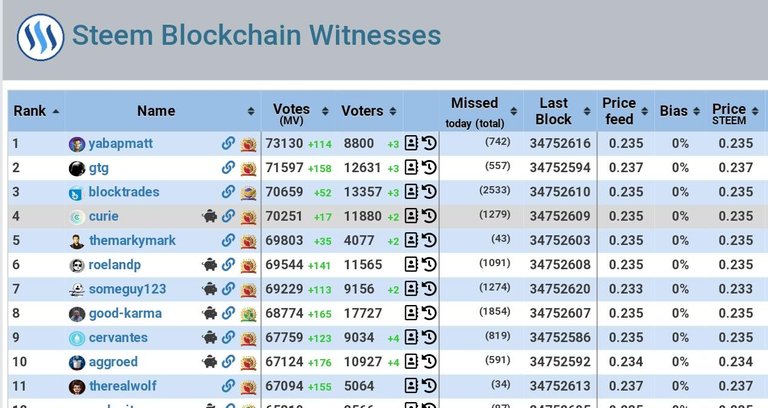
Task: Click the piggy bank icon beside curie
Action: [x=210, y=216]
